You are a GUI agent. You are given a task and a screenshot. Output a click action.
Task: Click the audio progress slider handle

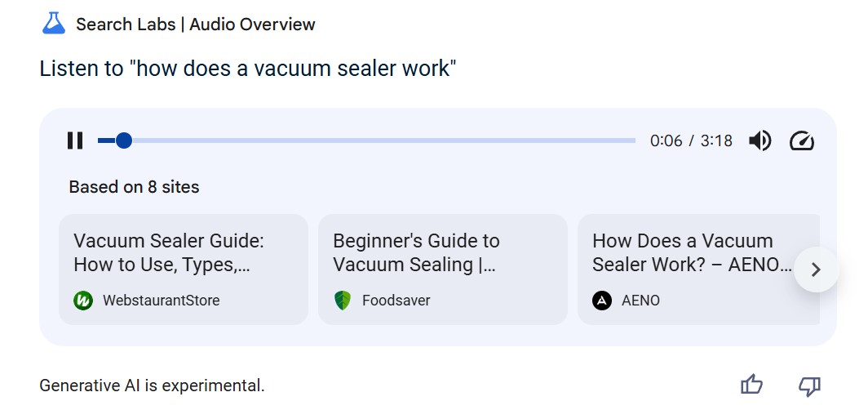[124, 140]
